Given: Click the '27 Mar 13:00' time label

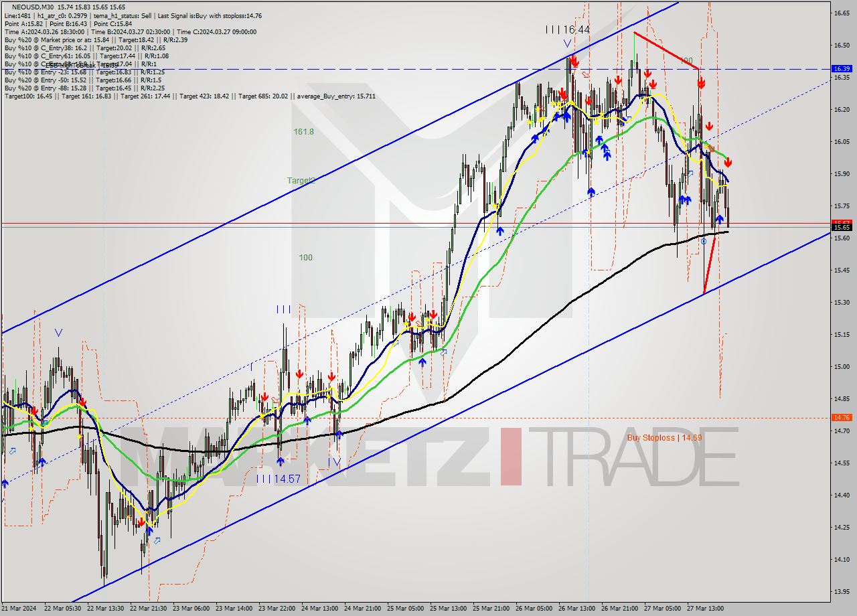Looking at the screenshot, I should pyautogui.click(x=706, y=609).
